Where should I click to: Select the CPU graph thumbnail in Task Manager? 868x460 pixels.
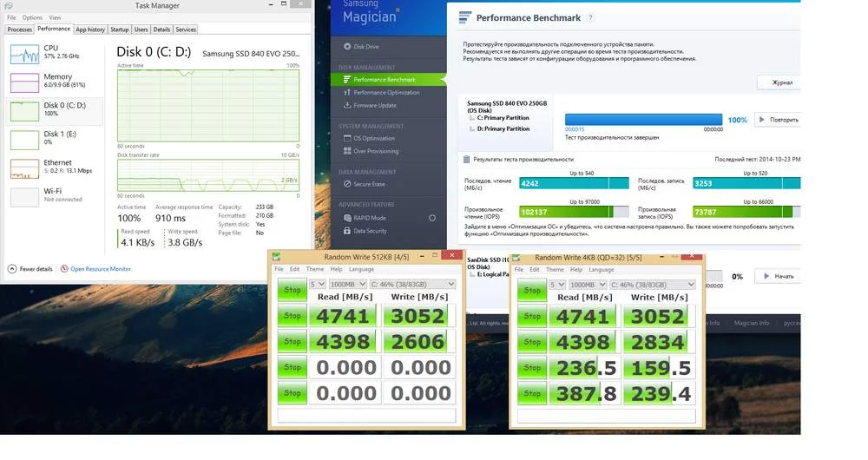pos(25,55)
